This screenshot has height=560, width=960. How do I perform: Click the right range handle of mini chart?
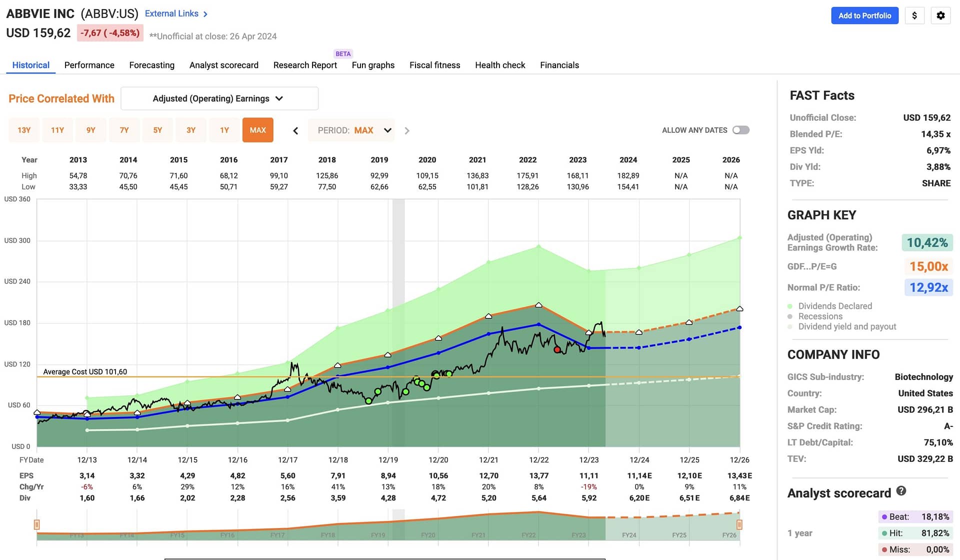pos(739,524)
